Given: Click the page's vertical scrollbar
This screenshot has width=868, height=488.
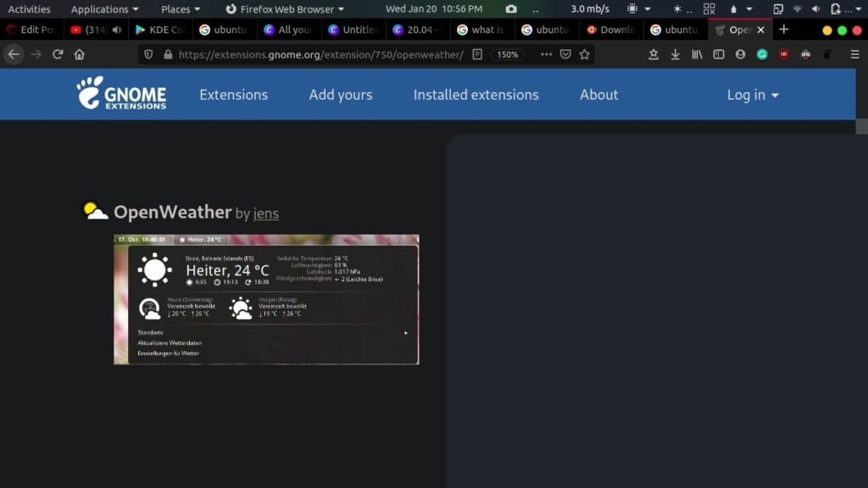Looking at the screenshot, I should [861, 126].
